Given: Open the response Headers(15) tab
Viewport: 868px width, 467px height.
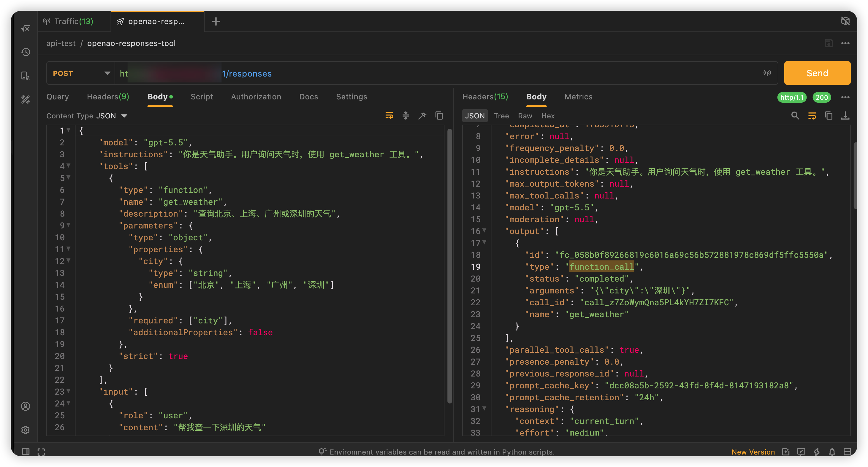Looking at the screenshot, I should [x=485, y=97].
